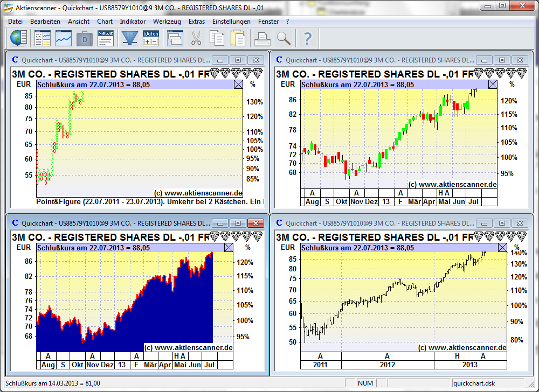Click 'Nov' on the blue area chart time axis
Viewport: 539px width, 392px height.
[x=93, y=365]
